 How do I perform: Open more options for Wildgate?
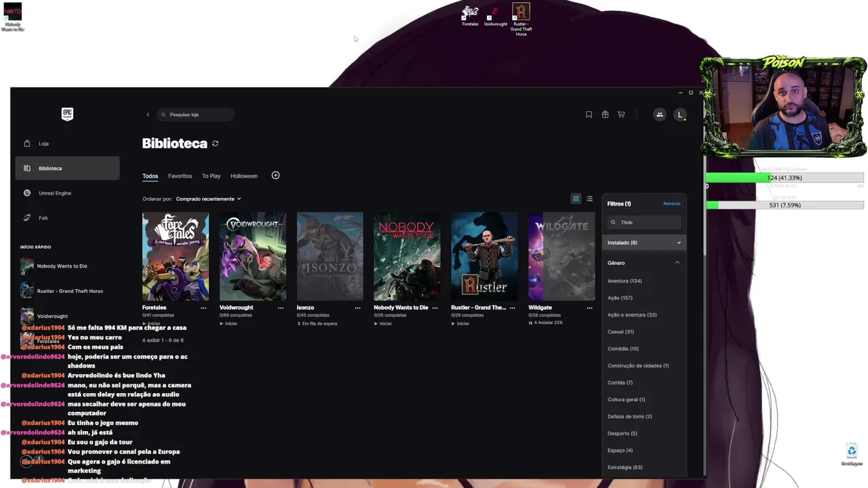pos(589,308)
